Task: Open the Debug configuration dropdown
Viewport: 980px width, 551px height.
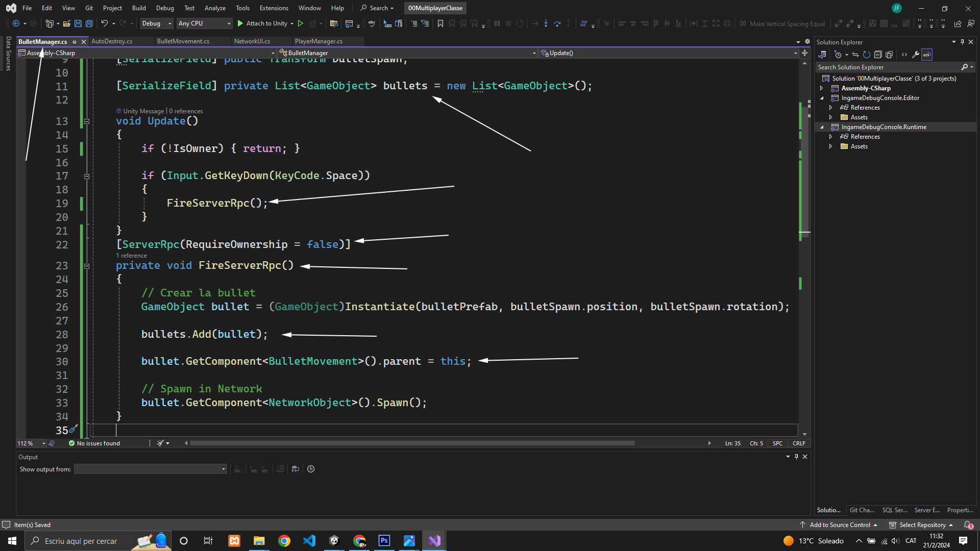Action: 157,23
